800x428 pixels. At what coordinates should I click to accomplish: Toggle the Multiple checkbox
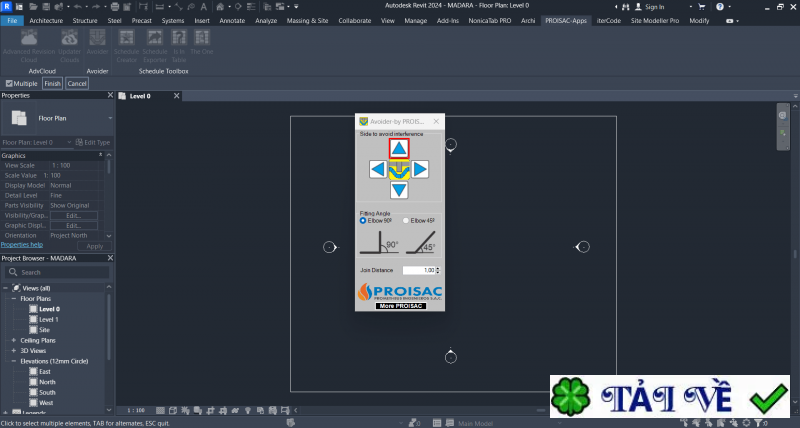coord(9,84)
